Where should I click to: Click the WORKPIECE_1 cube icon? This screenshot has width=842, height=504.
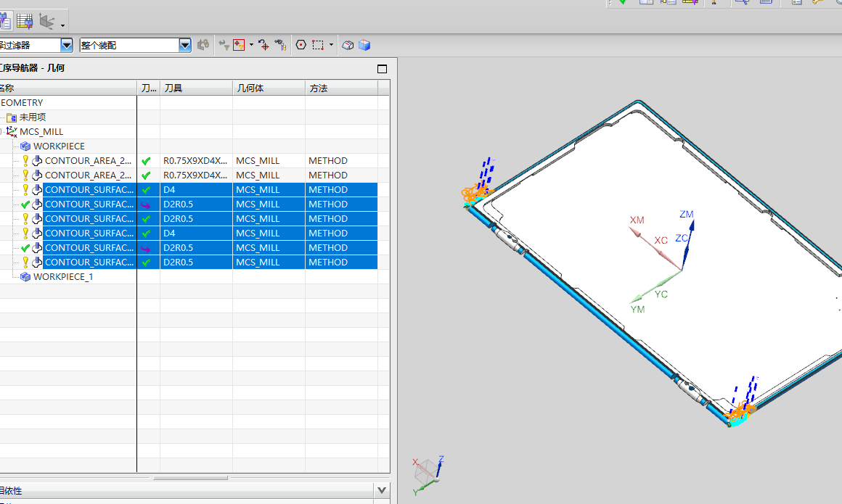click(x=25, y=276)
